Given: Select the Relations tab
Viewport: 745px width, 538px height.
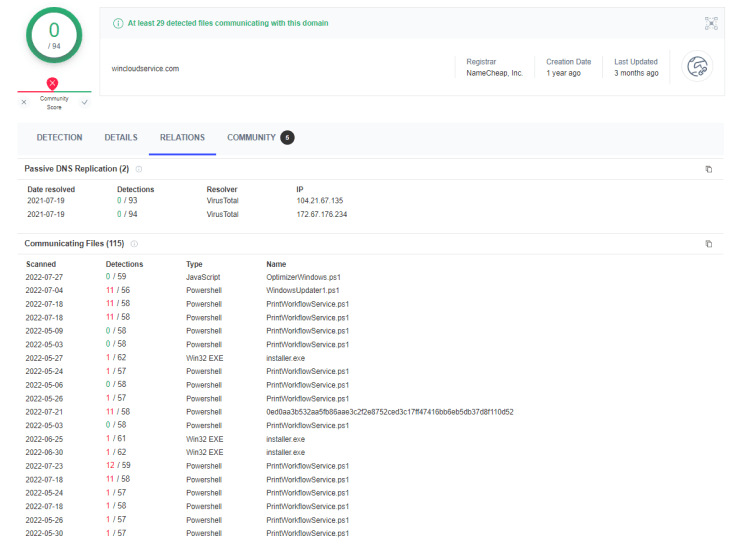Looking at the screenshot, I should pos(182,138).
